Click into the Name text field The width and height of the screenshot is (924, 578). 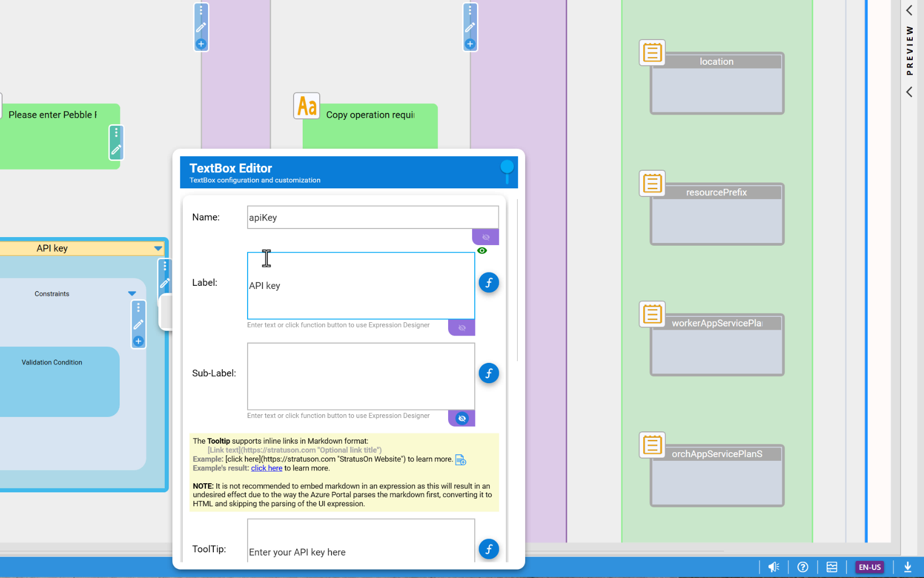coord(373,217)
